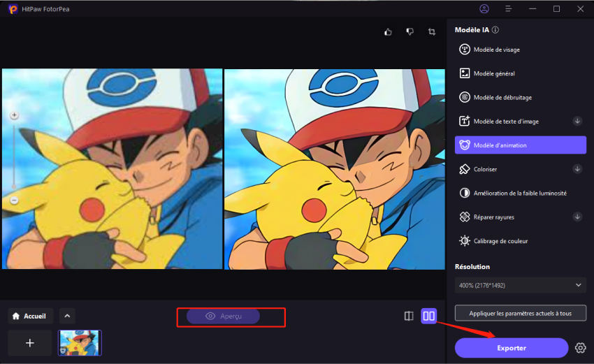Select Modèle de texte d'image
The image size is (594, 364).
[x=521, y=121]
